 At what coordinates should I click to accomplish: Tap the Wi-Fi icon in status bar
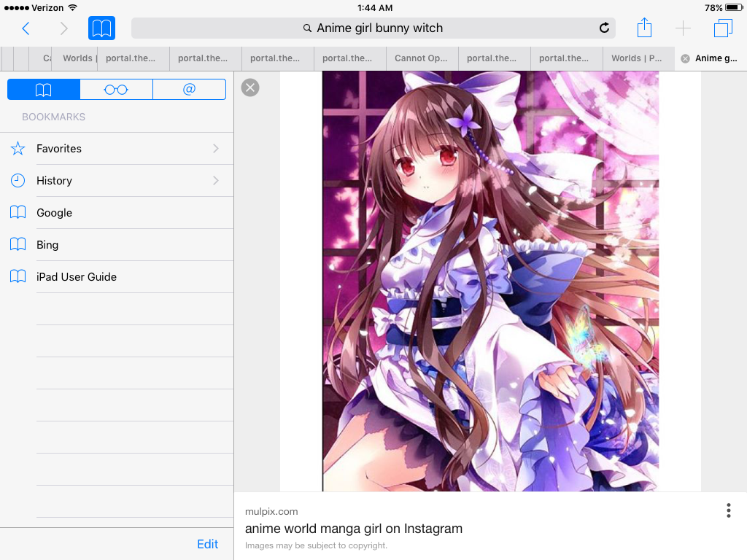pos(73,7)
